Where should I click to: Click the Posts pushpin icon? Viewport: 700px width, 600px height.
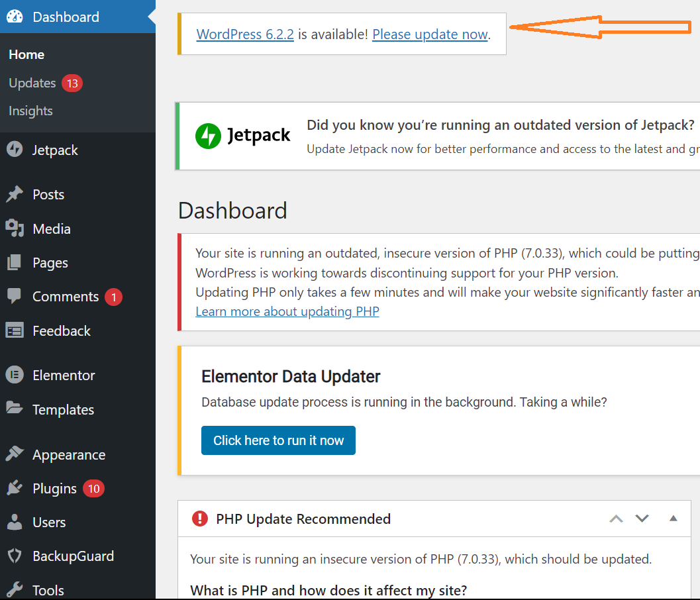click(15, 194)
